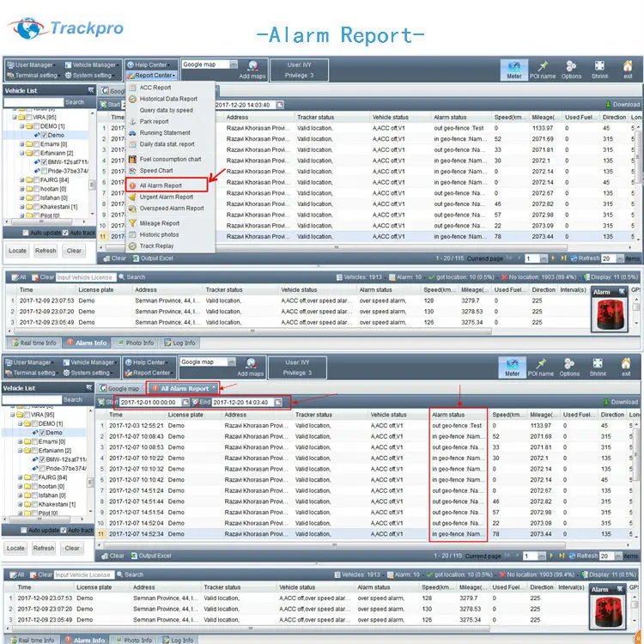
Task: Select Track Replay in the Report Center menu
Action: (x=156, y=246)
